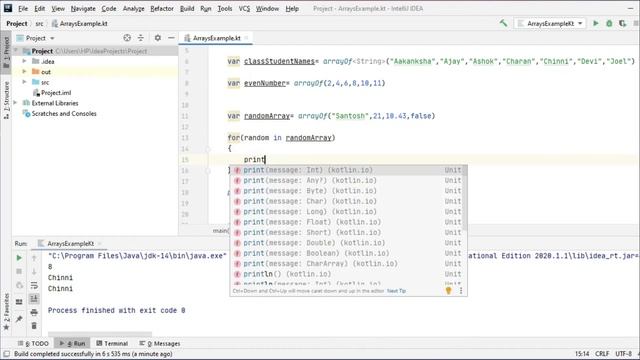Click down the stack trace arrow
The height and width of the screenshot is (360, 640).
pyautogui.click(x=34, y=271)
